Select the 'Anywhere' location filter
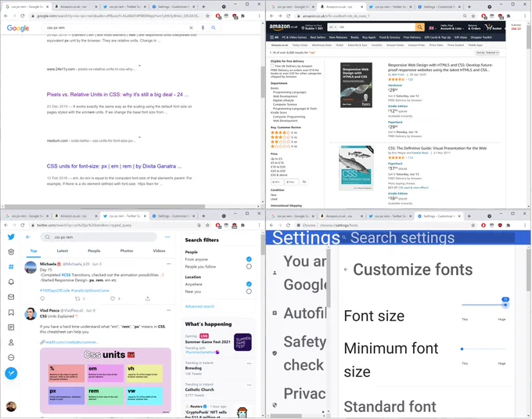 pyautogui.click(x=249, y=284)
